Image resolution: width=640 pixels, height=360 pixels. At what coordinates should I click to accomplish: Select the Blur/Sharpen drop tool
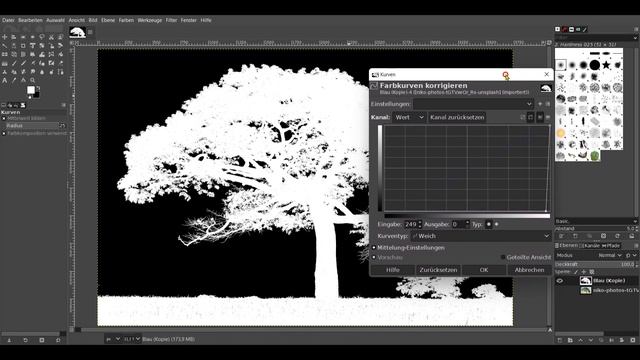click(42, 72)
